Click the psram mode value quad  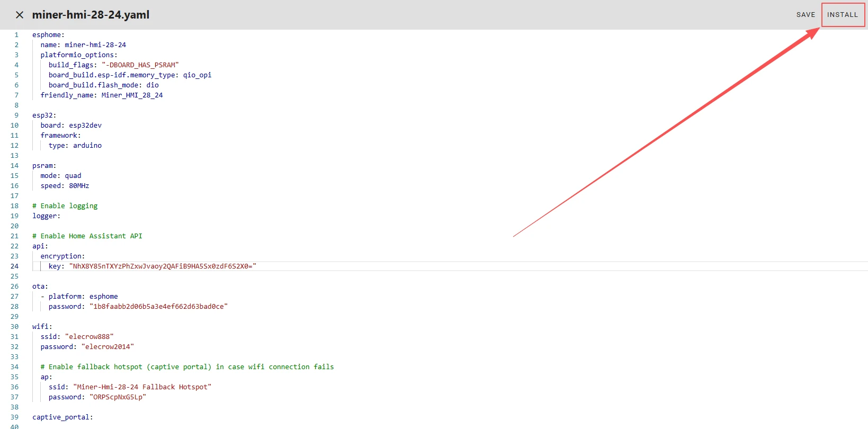[73, 176]
